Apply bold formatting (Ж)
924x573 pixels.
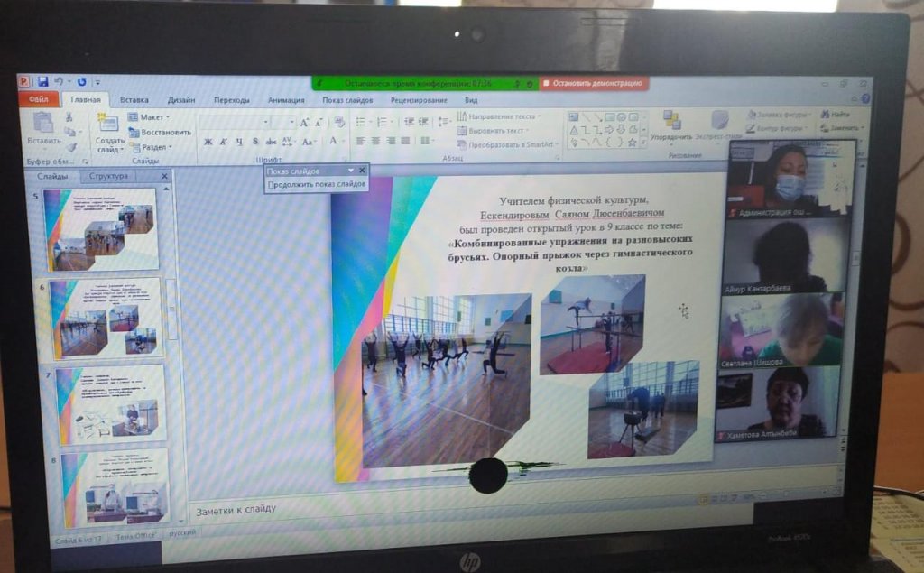(x=208, y=142)
